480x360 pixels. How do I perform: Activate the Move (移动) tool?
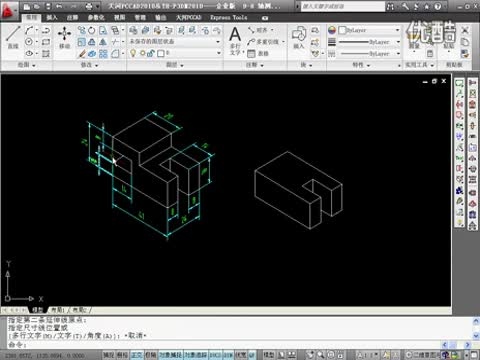pos(64,37)
